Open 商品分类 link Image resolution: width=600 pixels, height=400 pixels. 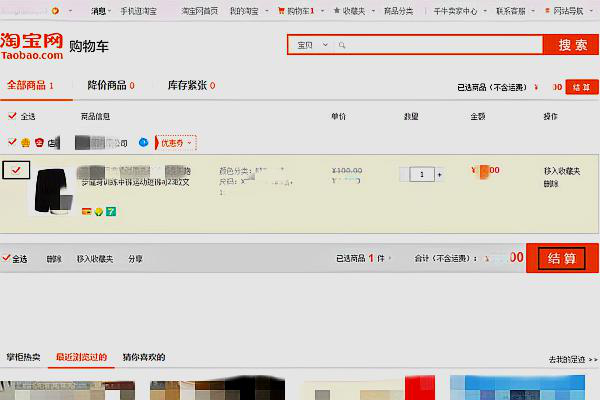click(399, 11)
